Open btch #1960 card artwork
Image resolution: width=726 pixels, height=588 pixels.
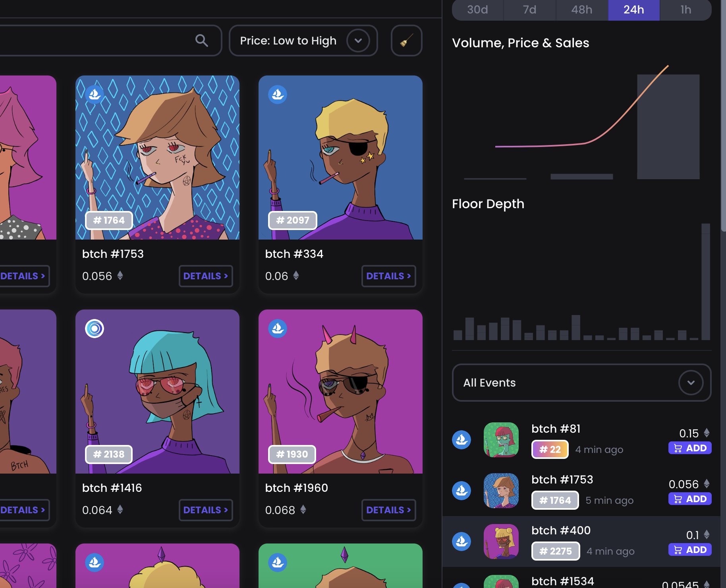(340, 391)
